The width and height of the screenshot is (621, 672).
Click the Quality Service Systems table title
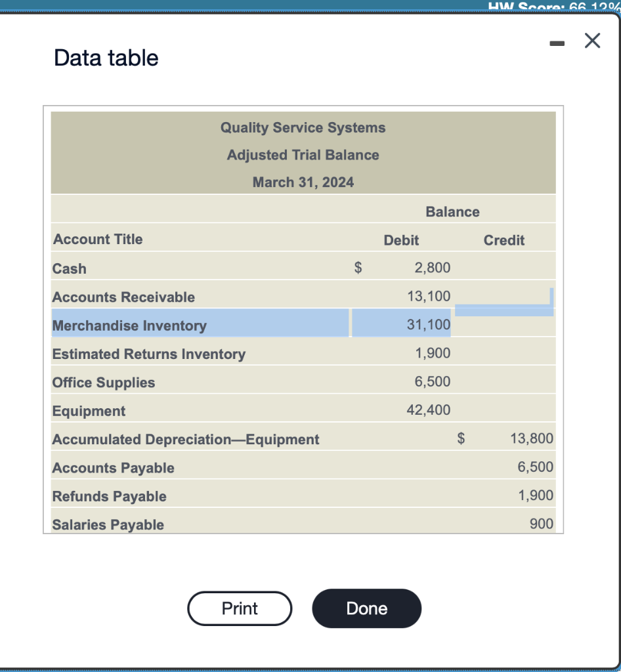click(303, 127)
